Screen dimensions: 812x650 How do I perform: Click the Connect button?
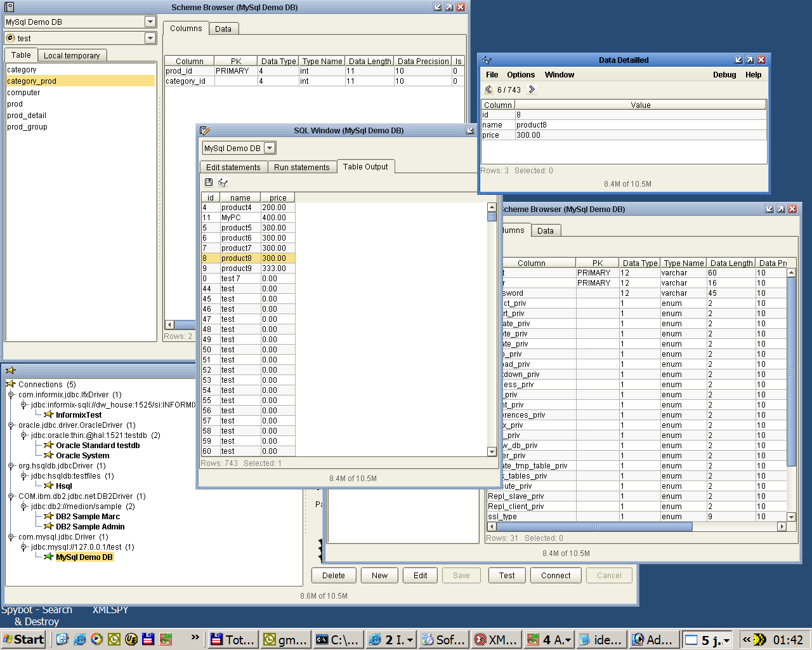(x=556, y=576)
